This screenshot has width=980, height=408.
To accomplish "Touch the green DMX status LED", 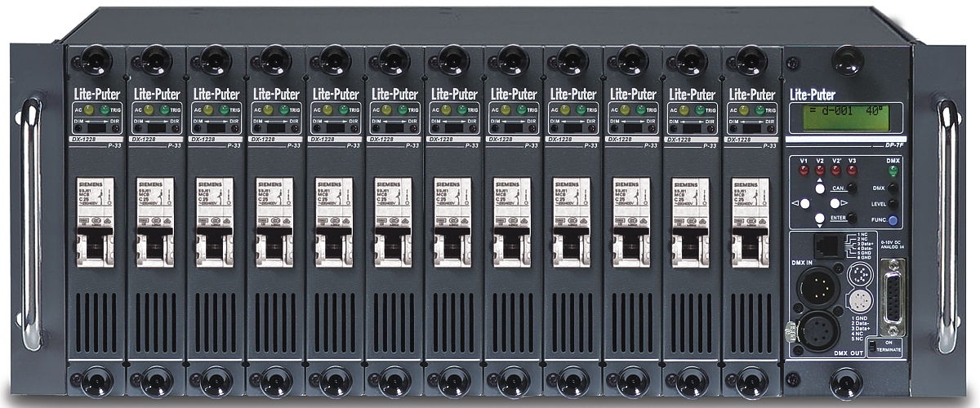I will click(x=893, y=171).
